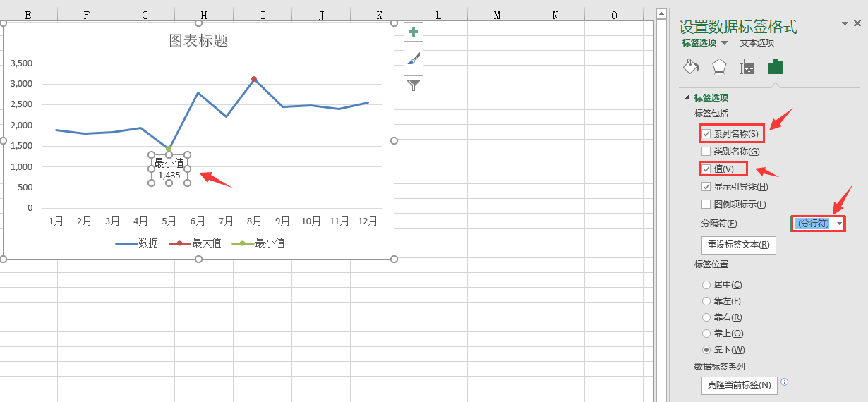Click the 重设标签文本(R) button
The width and height of the screenshot is (868, 402).
point(739,245)
